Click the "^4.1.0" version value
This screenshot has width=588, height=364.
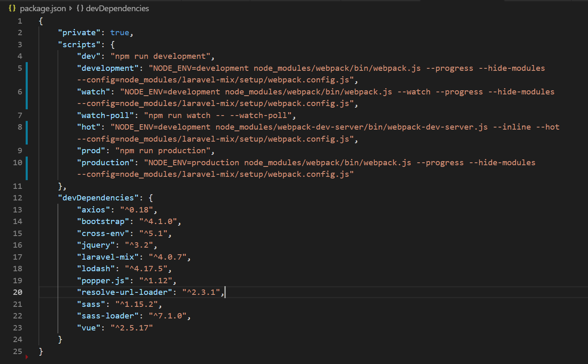coord(158,222)
